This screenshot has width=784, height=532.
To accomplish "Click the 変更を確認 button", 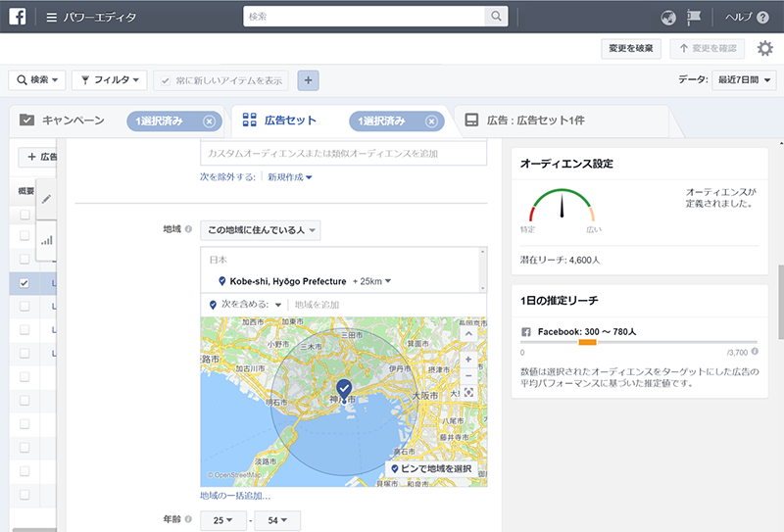I will pos(707,49).
